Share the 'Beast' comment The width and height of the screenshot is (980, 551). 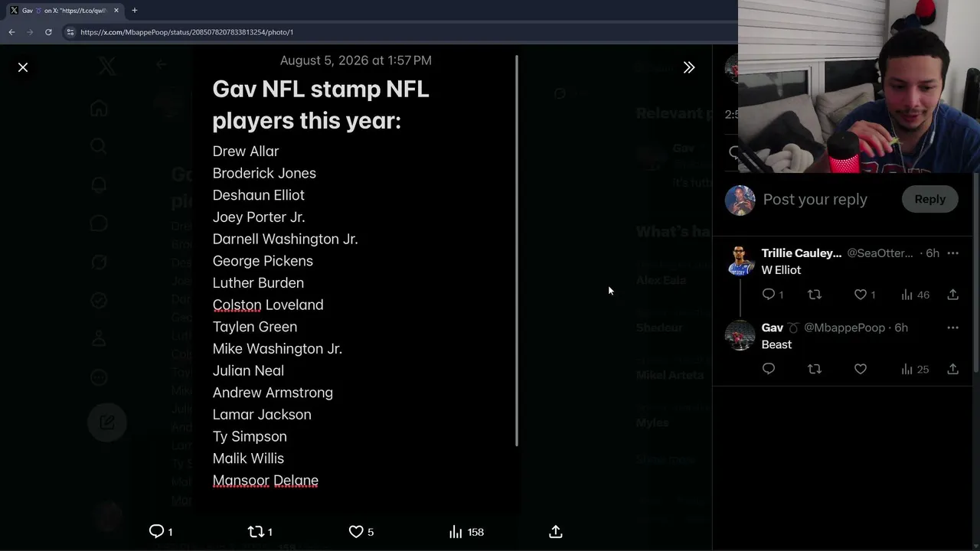[x=952, y=369]
